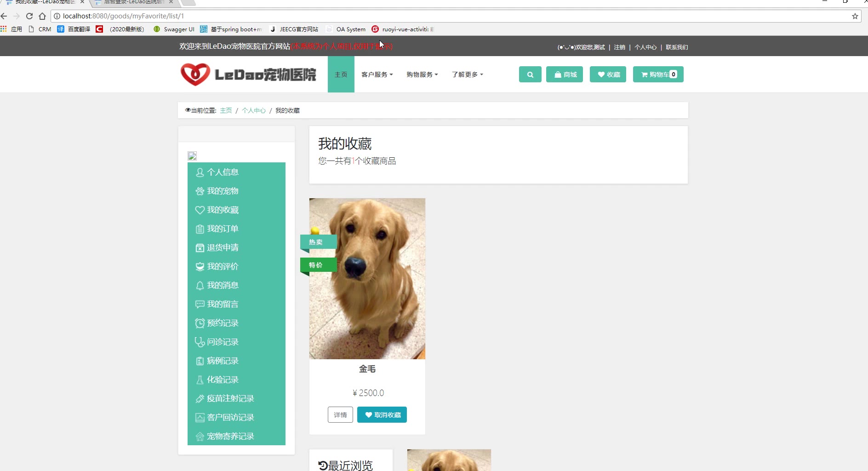Image resolution: width=868 pixels, height=471 pixels.
Task: Click the ¥ 2500.0 price text
Action: tap(368, 393)
